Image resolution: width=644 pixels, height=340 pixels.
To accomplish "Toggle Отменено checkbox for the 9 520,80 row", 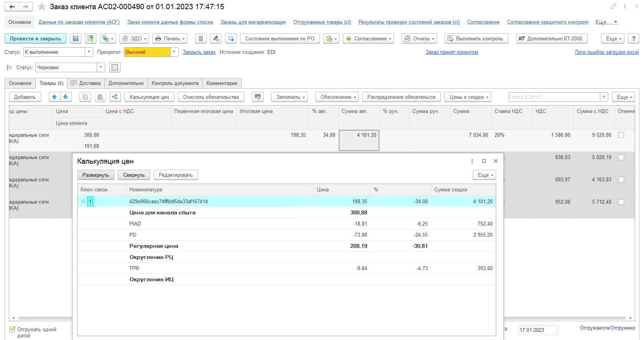I will (621, 135).
